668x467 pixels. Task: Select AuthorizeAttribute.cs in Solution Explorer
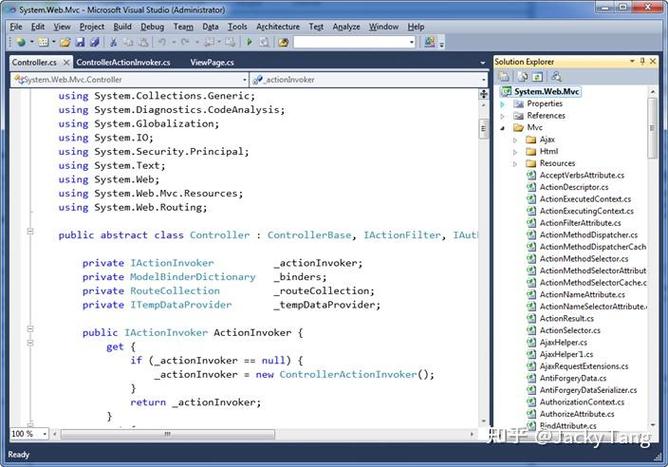(576, 414)
